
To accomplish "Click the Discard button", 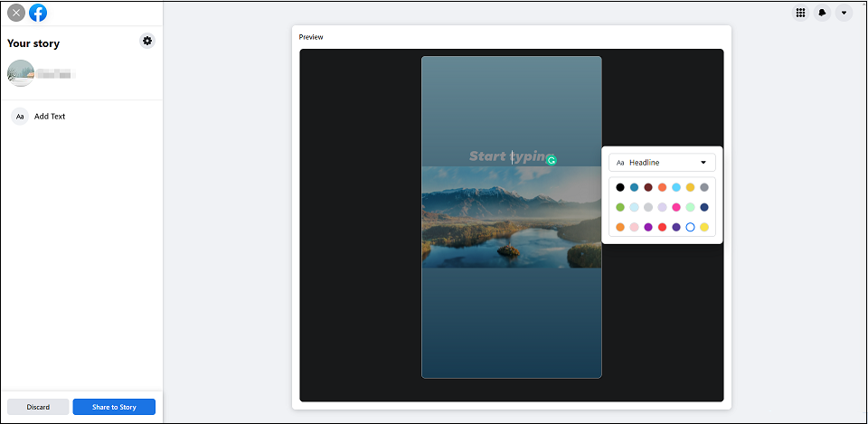I will [x=38, y=407].
